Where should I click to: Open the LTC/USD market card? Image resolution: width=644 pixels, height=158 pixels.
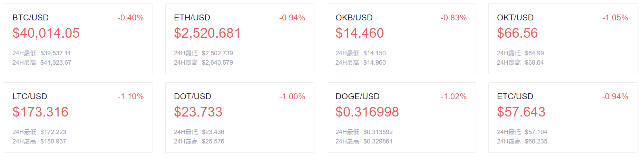click(x=78, y=118)
